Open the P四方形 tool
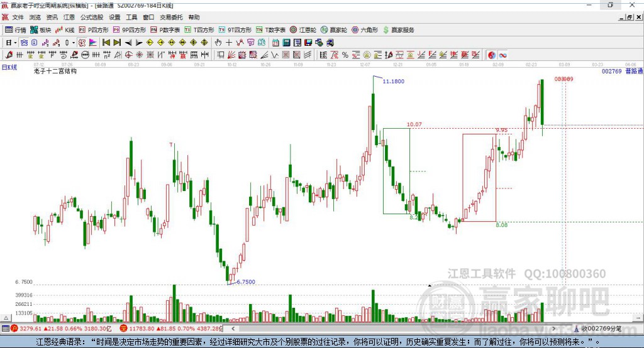This screenshot has height=348, width=644. click(x=94, y=30)
